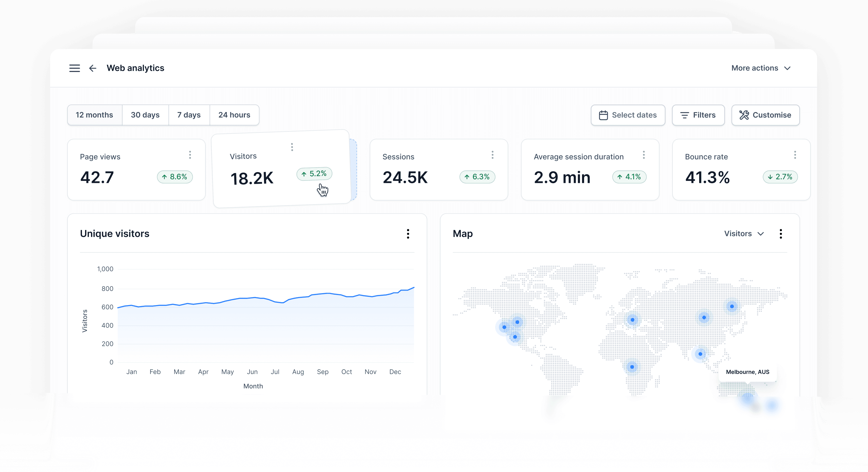Expand the Map Visitors metric dropdown
Image resolution: width=868 pixels, height=472 pixels.
[x=744, y=234]
